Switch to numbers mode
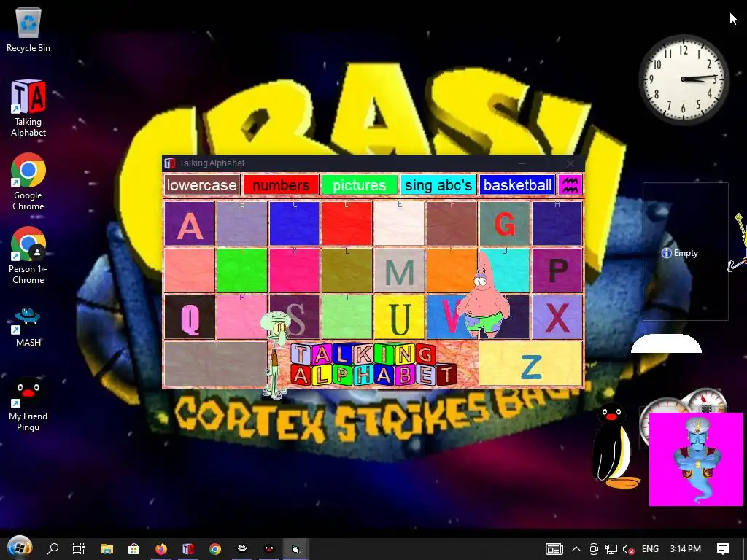Image resolution: width=747 pixels, height=560 pixels. tap(281, 184)
